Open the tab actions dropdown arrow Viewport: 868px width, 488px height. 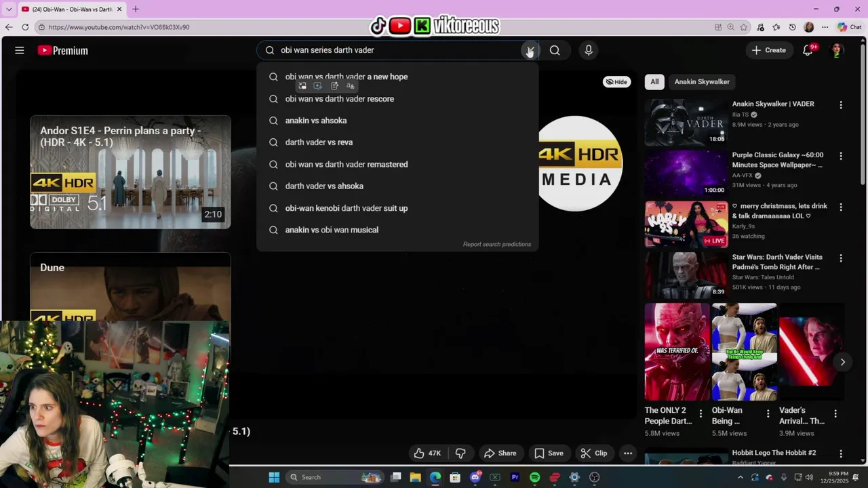pos(9,9)
